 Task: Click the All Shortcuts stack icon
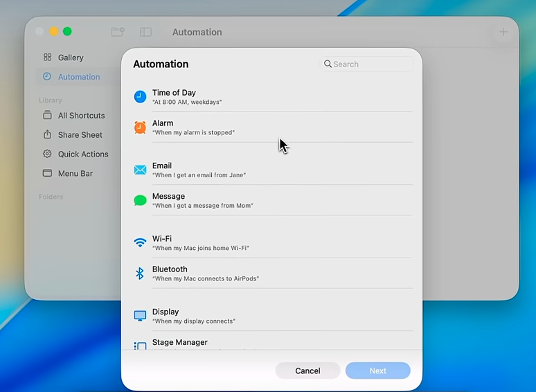[48, 115]
